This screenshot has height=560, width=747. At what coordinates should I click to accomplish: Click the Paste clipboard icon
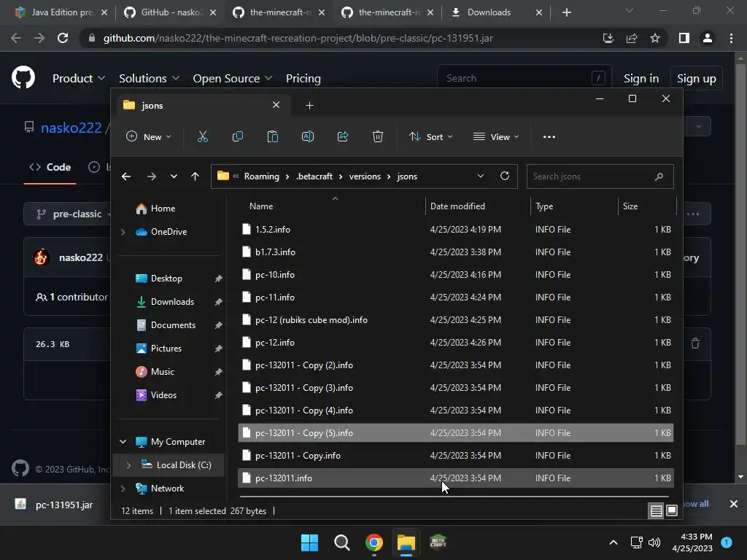[x=273, y=136]
